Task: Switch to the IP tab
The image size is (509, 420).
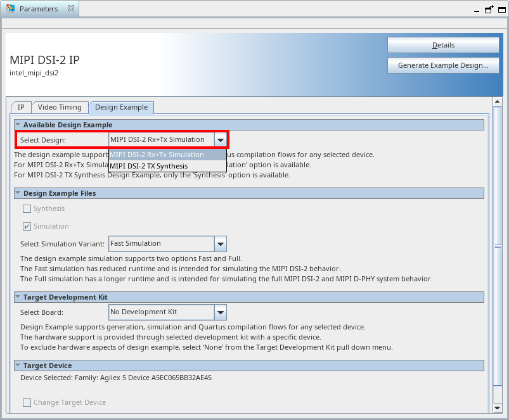Action: tap(21, 107)
